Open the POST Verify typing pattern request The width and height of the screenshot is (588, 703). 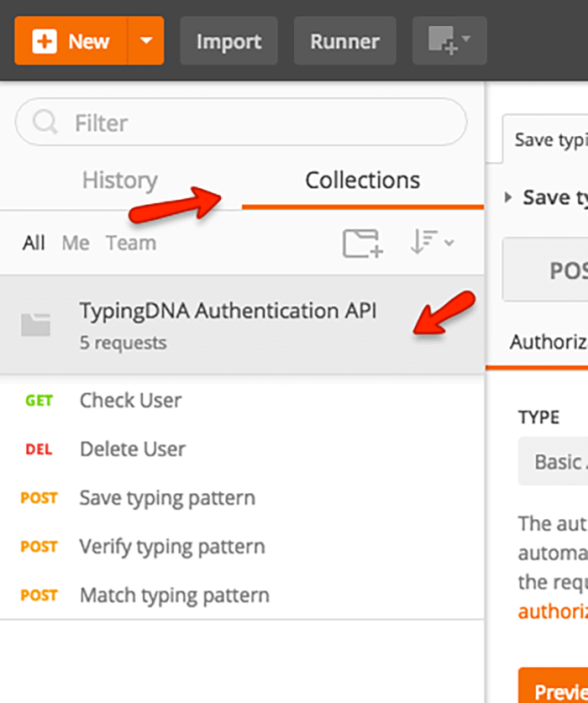(242, 547)
